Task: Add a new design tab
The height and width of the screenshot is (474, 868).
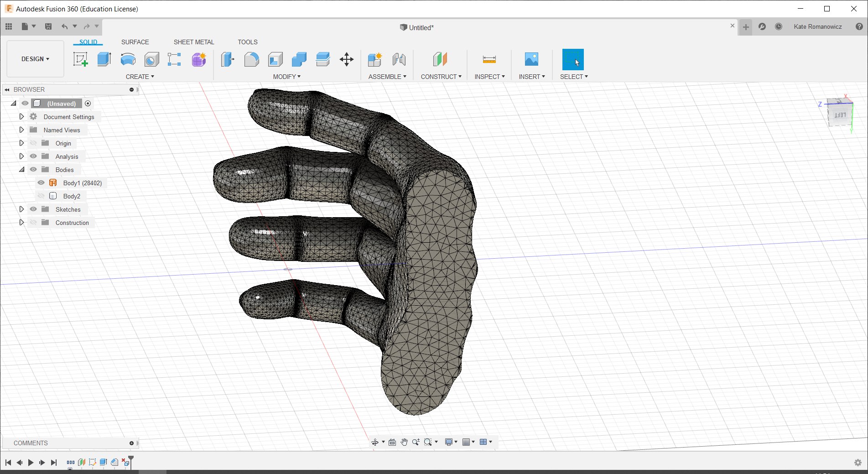Action: click(x=746, y=27)
